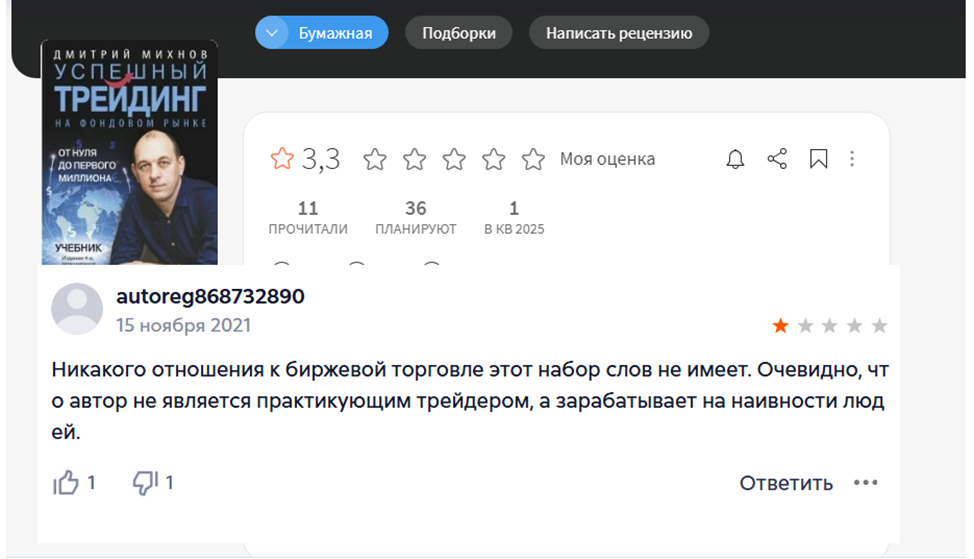Image resolution: width=974 pixels, height=559 pixels.
Task: Open the 36 Планируют count
Action: [x=416, y=217]
